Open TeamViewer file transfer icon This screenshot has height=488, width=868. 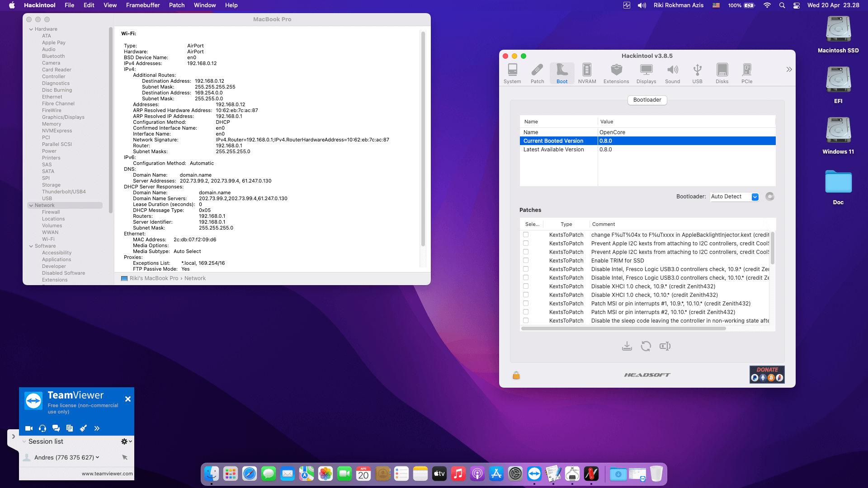pyautogui.click(x=70, y=428)
